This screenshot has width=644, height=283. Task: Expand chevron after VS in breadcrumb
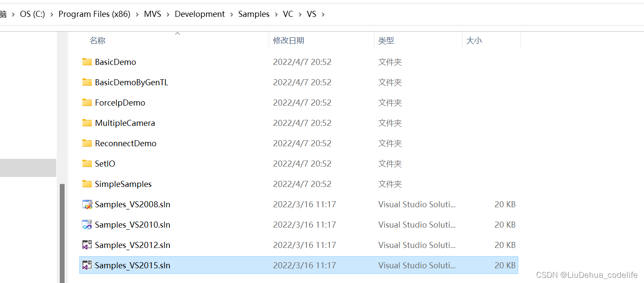tap(323, 14)
